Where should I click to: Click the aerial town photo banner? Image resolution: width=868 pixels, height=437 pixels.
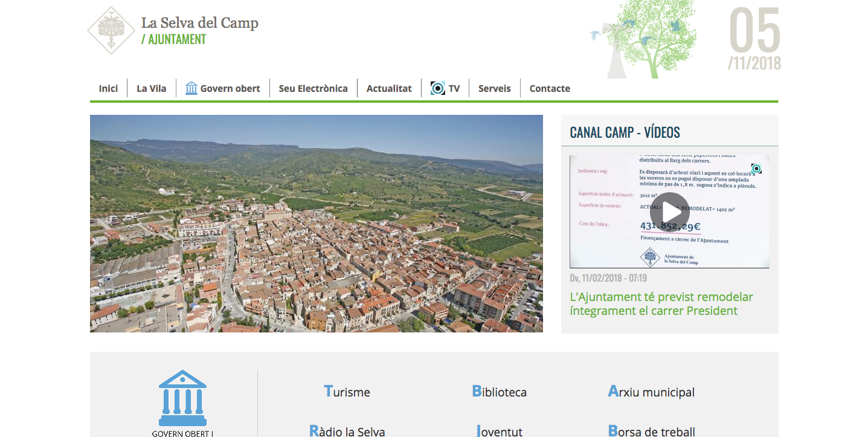pos(316,223)
